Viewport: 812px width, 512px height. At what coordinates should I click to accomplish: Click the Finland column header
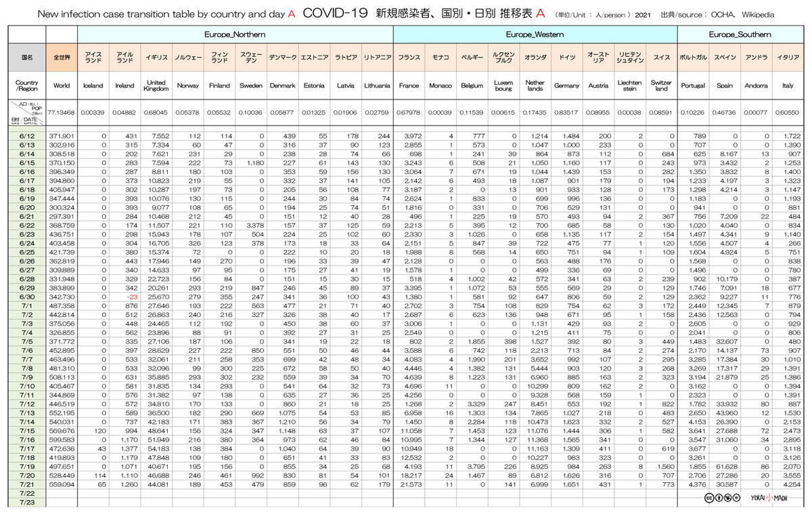pos(219,86)
